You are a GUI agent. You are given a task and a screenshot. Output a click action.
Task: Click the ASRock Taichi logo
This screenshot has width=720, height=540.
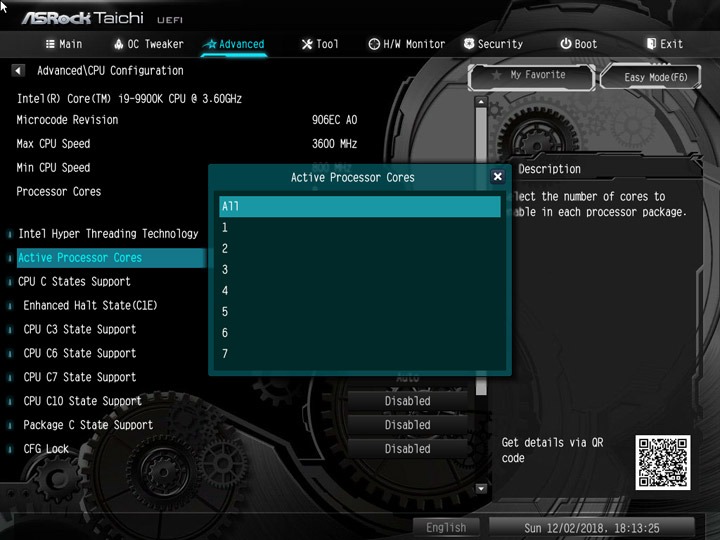pos(83,18)
